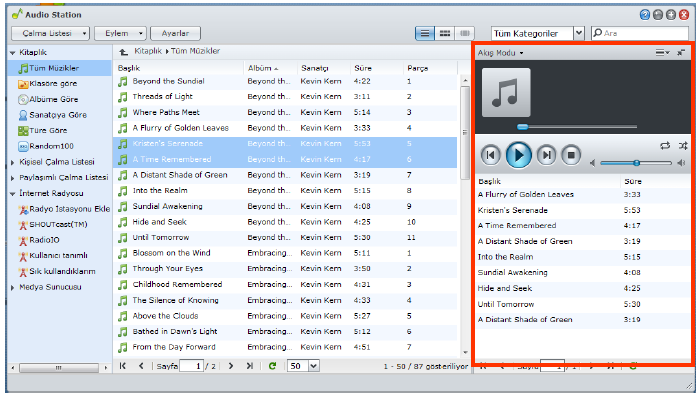
Task: Toggle shuffle mode icon
Action: tap(683, 146)
